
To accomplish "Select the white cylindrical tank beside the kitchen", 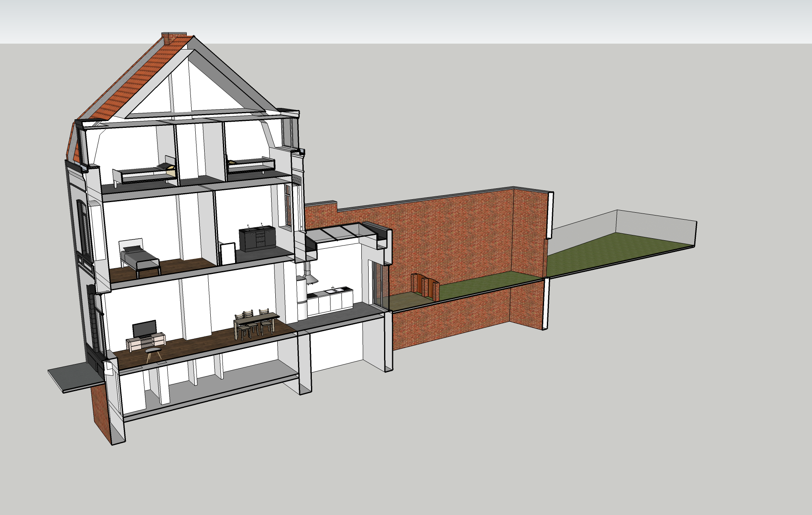I will pos(302,297).
